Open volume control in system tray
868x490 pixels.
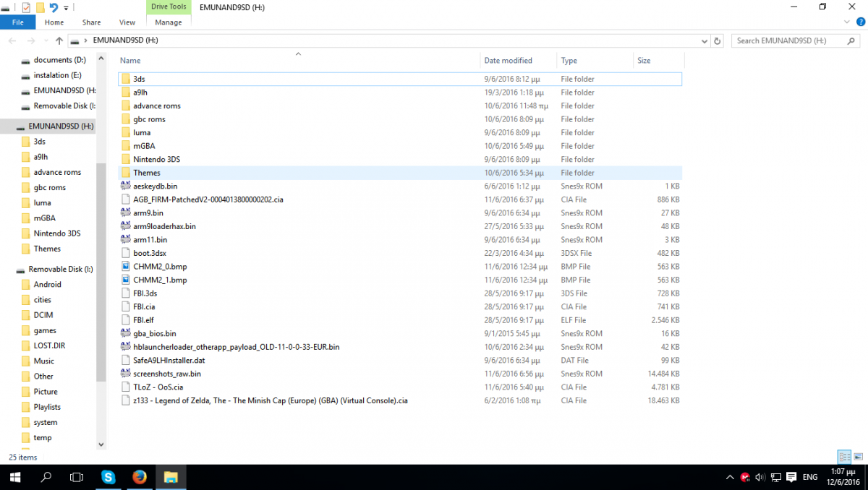point(759,477)
